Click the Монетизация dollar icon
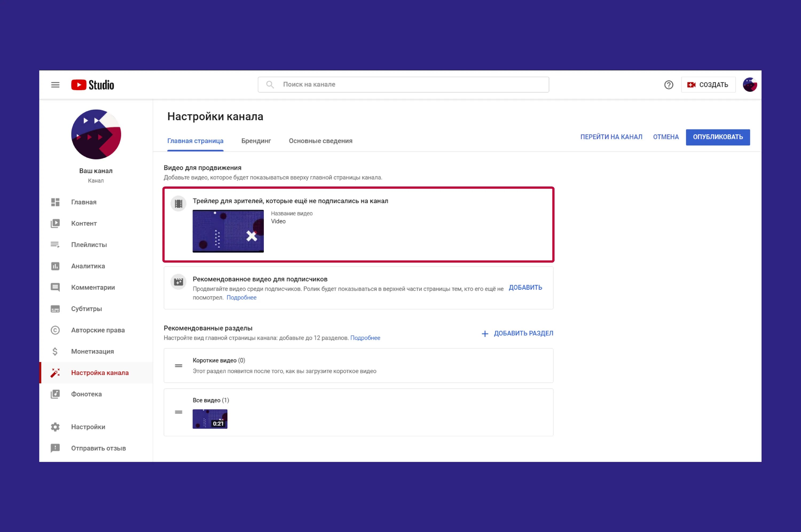801x532 pixels. point(55,351)
